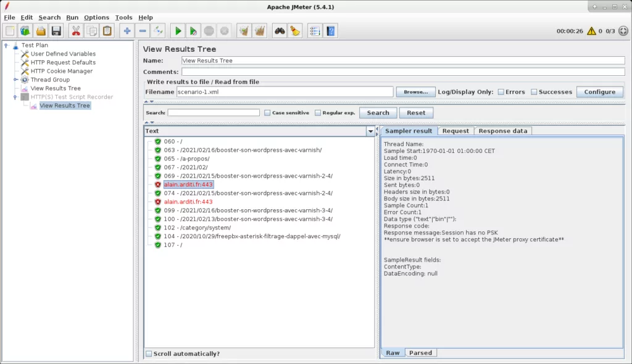This screenshot has height=364, width=632.
Task: Select the 065 - /a-propos/ sample
Action: (x=186, y=159)
